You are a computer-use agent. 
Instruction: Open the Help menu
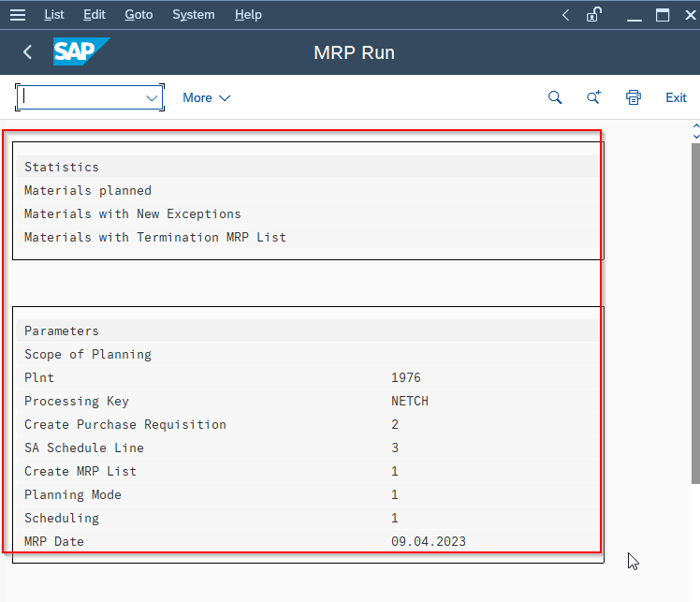click(x=248, y=15)
